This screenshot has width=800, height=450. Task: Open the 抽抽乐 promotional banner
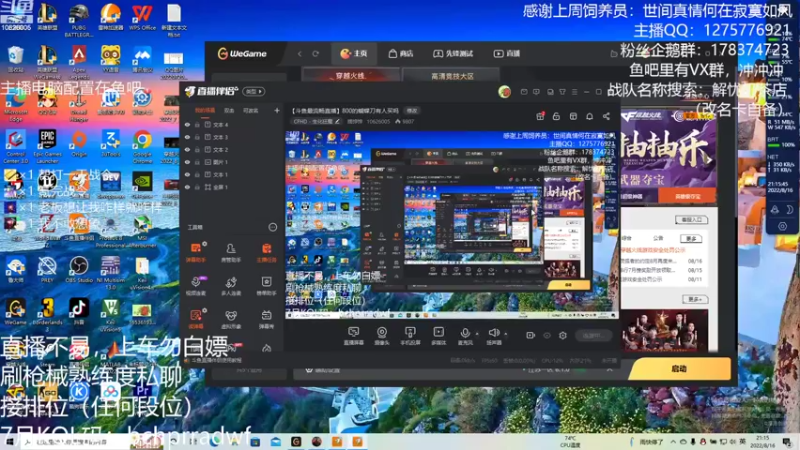668,156
